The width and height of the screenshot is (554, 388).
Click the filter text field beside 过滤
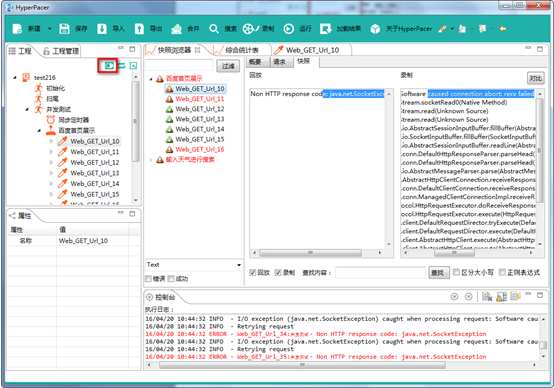click(x=179, y=66)
